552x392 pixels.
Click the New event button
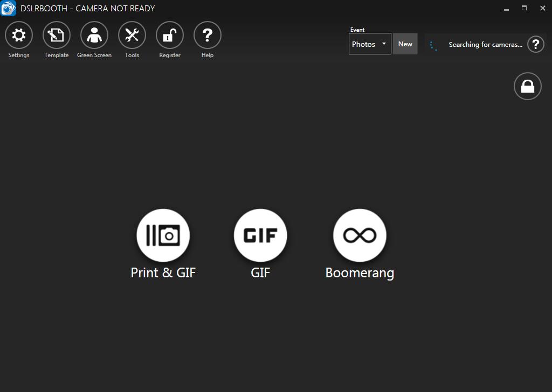tap(405, 44)
